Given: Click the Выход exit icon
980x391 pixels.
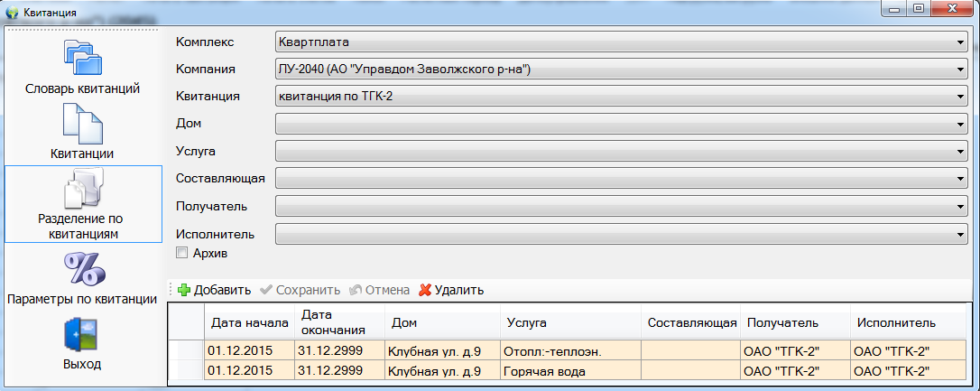Looking at the screenshot, I should tap(82, 335).
